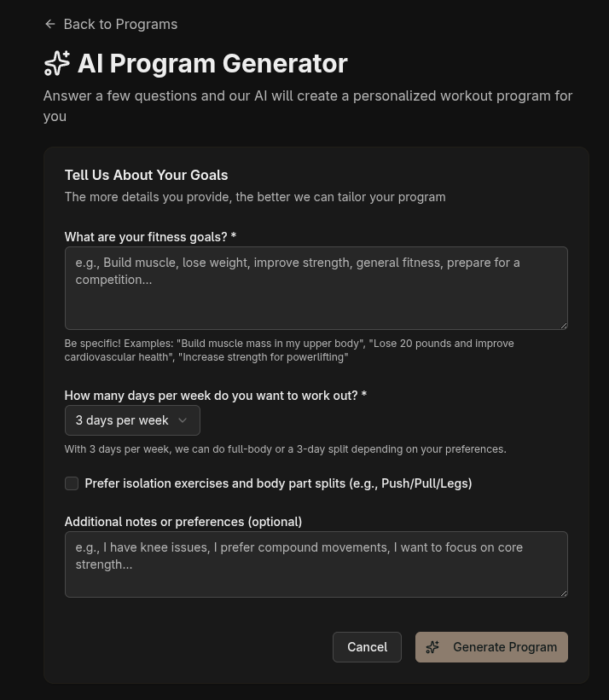The width and height of the screenshot is (609, 700).
Task: Click the back arrow icon
Action: (50, 24)
